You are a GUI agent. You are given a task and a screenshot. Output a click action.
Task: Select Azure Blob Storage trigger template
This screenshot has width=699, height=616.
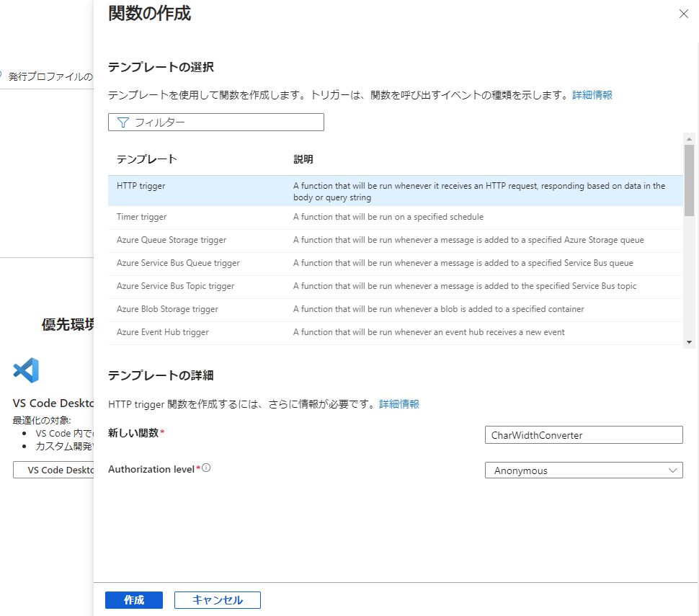tap(167, 309)
